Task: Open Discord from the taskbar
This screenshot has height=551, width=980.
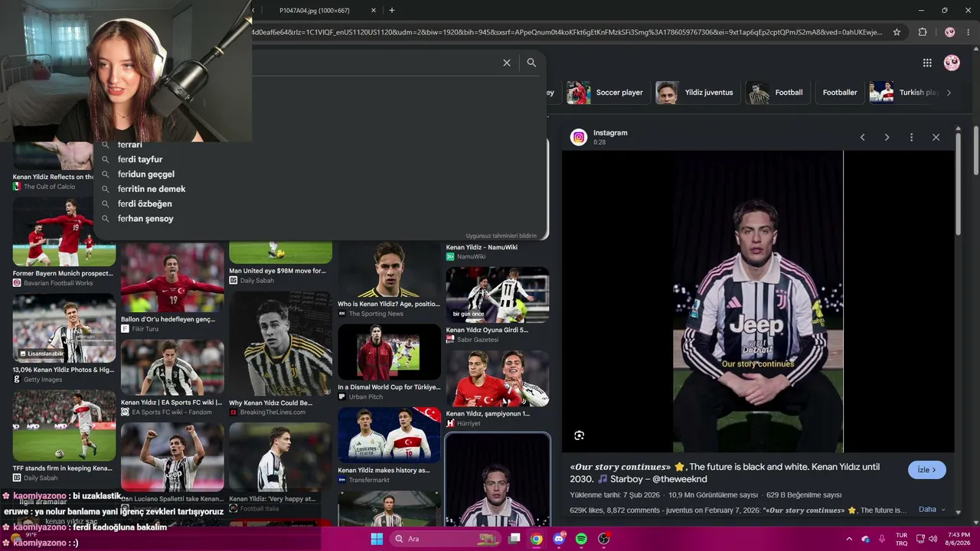Action: 559,539
